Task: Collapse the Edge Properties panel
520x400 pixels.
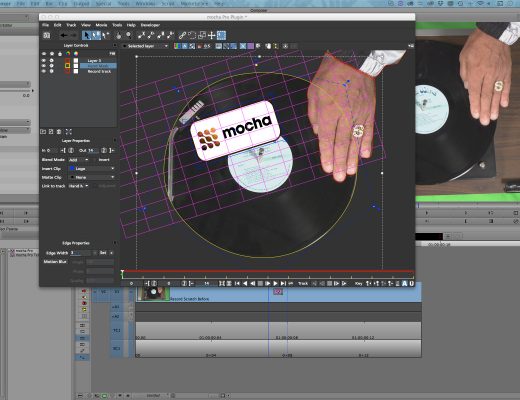Action: [x=115, y=243]
